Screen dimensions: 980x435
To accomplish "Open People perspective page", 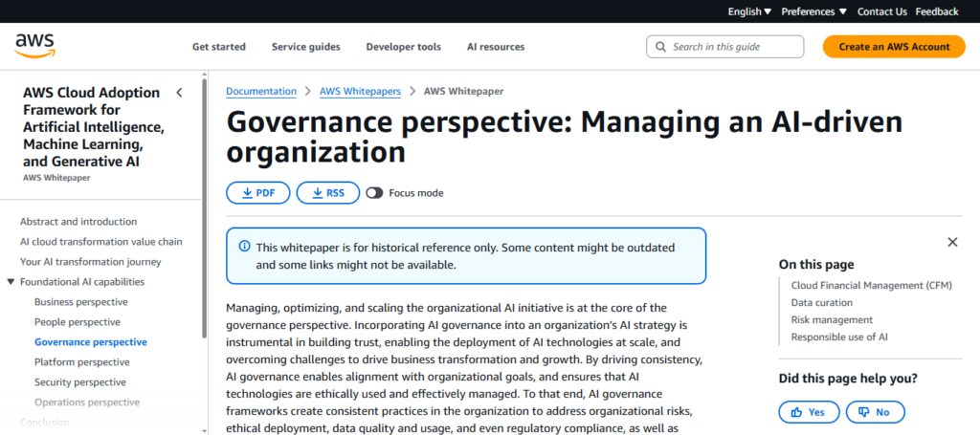I will point(78,322).
